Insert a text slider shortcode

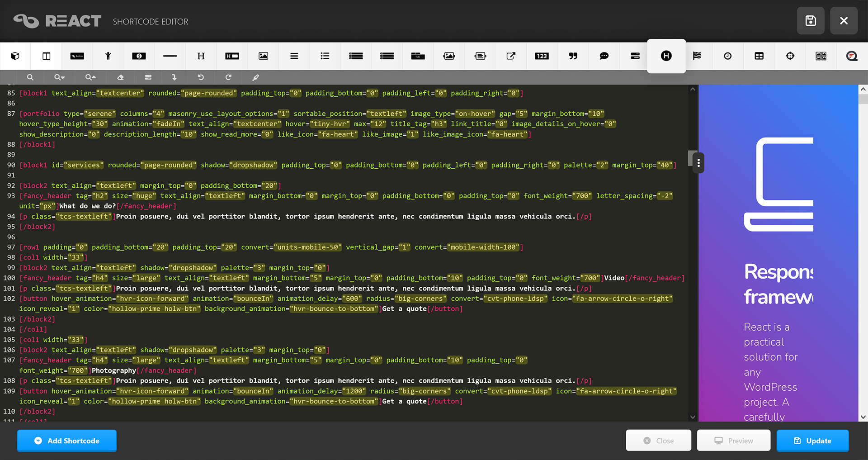click(480, 56)
